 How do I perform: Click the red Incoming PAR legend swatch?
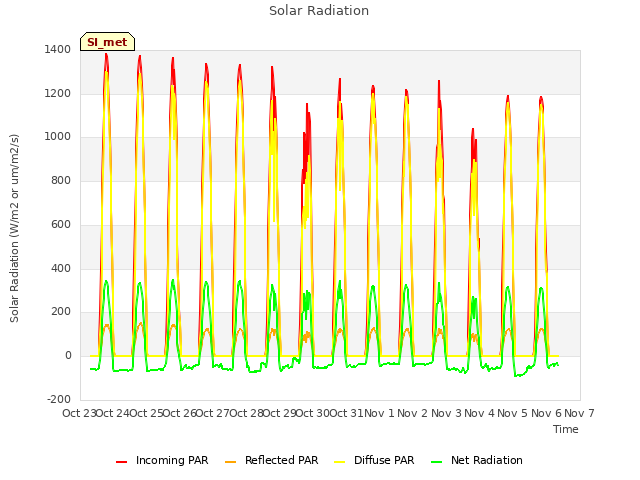click(122, 461)
